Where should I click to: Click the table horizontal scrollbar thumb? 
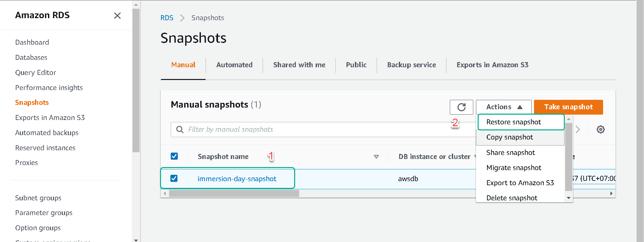click(234, 194)
